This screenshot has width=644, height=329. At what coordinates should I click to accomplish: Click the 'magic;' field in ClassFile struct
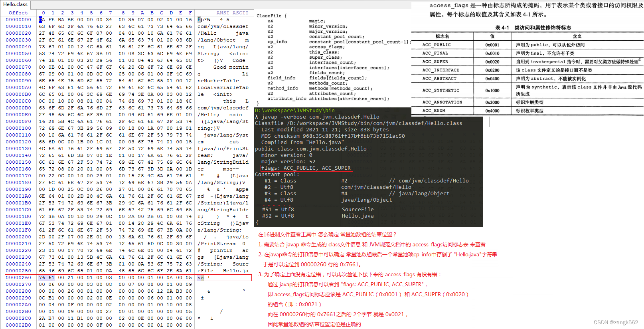tap(317, 21)
